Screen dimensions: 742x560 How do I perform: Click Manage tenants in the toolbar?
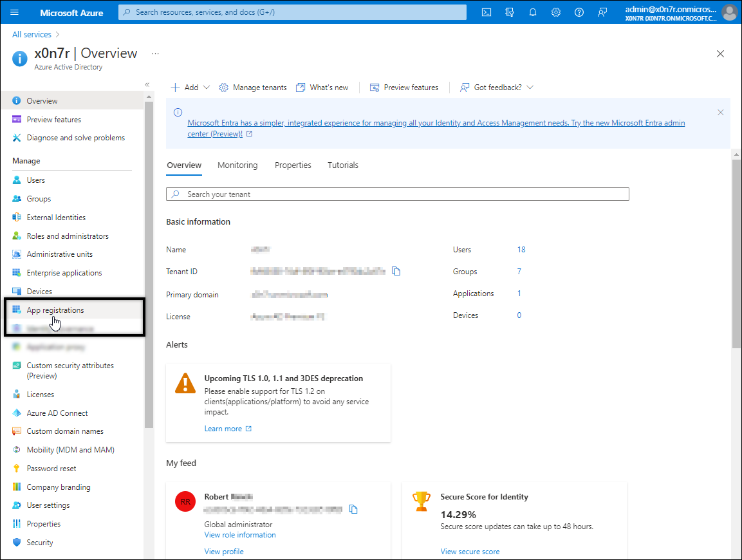[253, 88]
